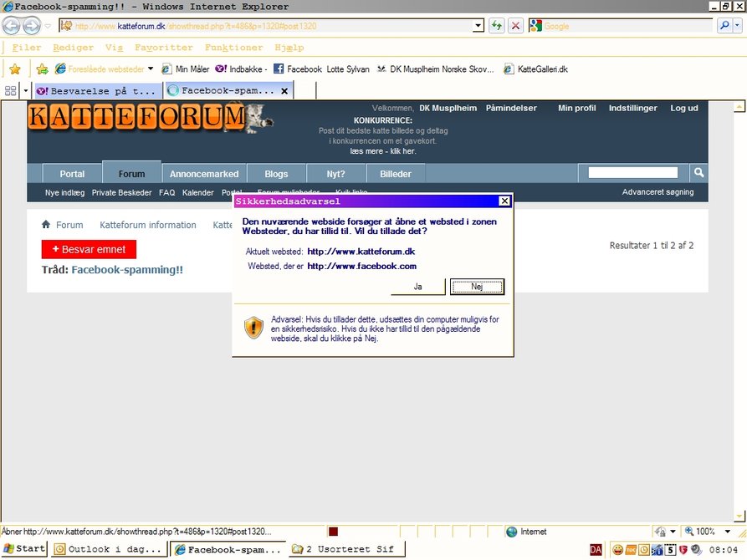
Task: Click the Besvar emnet button
Action: [89, 249]
